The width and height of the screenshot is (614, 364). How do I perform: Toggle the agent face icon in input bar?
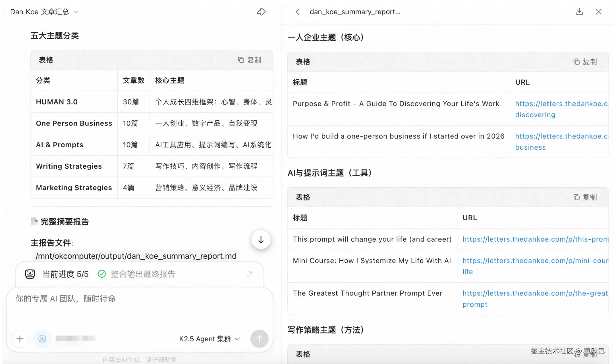42,339
